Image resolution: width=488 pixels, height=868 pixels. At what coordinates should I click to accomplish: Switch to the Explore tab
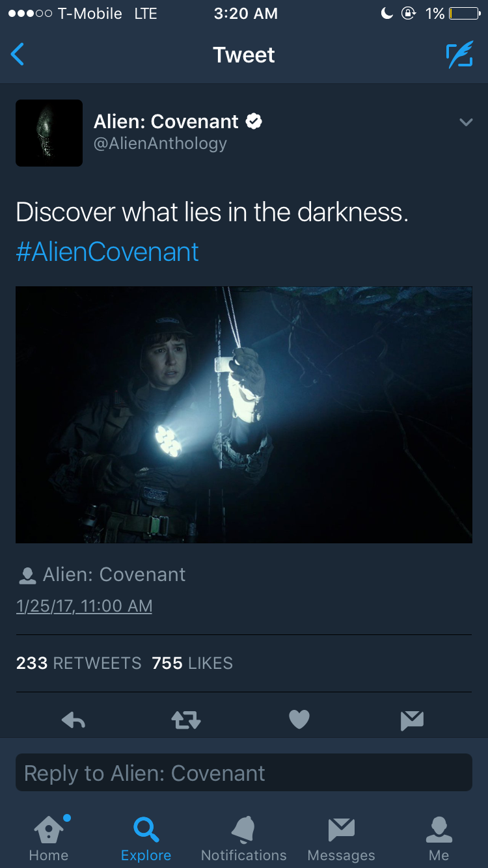pyautogui.click(x=146, y=837)
